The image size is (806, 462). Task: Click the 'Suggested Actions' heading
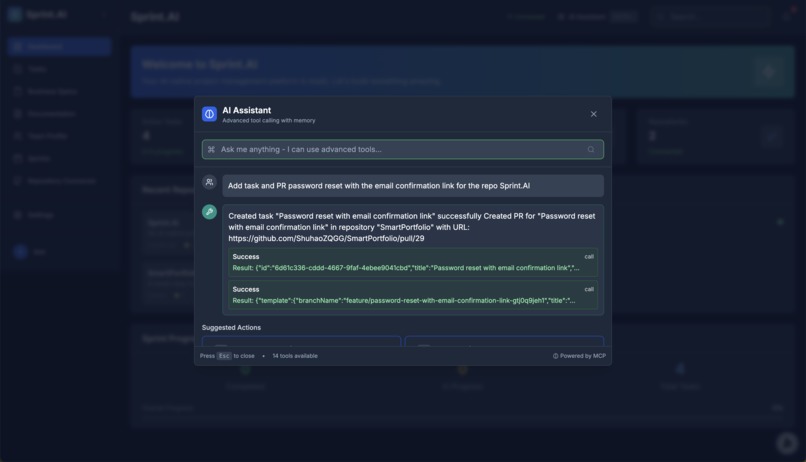(x=231, y=327)
